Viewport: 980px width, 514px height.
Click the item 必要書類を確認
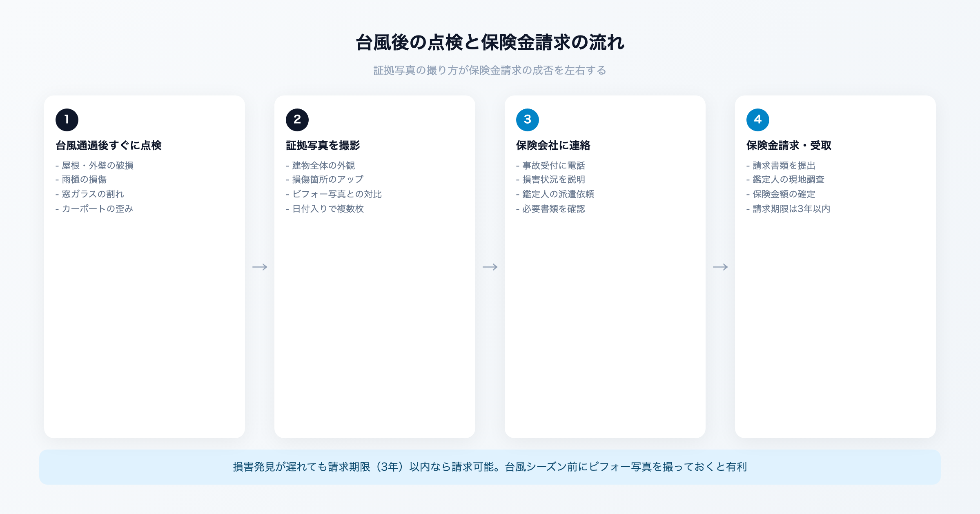[x=551, y=209]
